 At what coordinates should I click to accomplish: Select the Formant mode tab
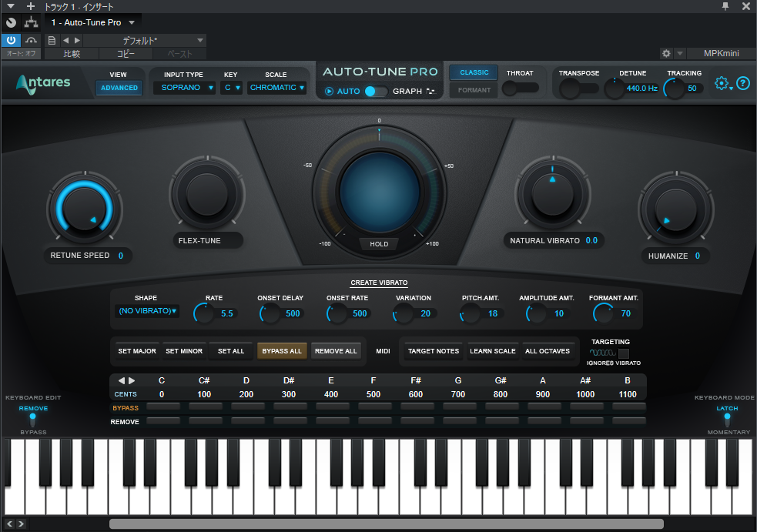pyautogui.click(x=474, y=90)
